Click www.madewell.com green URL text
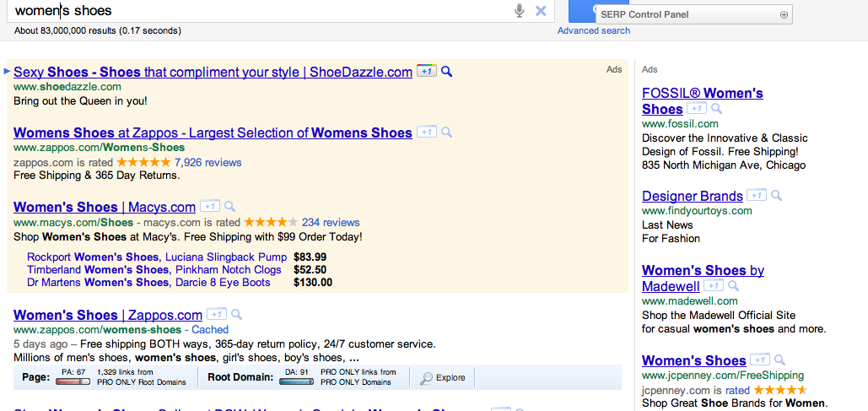The image size is (868, 411). [x=690, y=300]
